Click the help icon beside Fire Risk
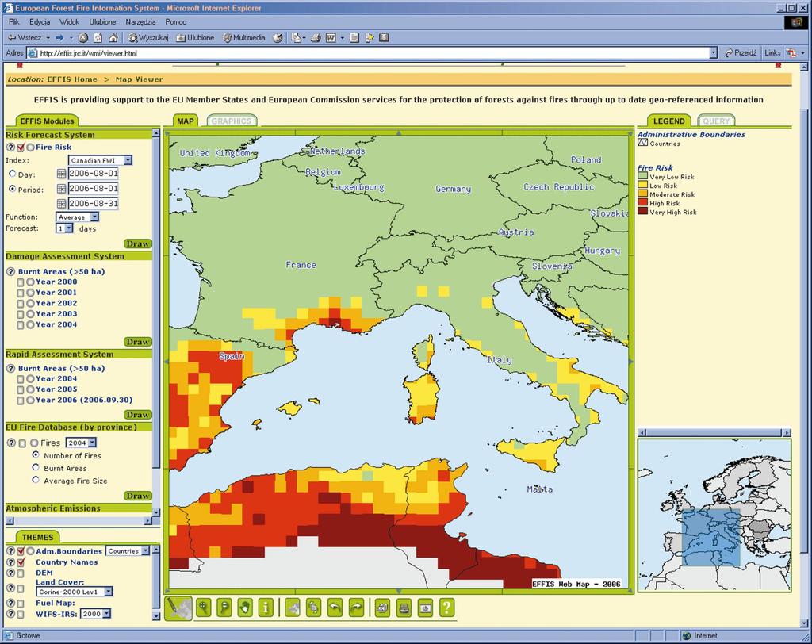Viewport: 812px width, 644px height. coord(10,148)
